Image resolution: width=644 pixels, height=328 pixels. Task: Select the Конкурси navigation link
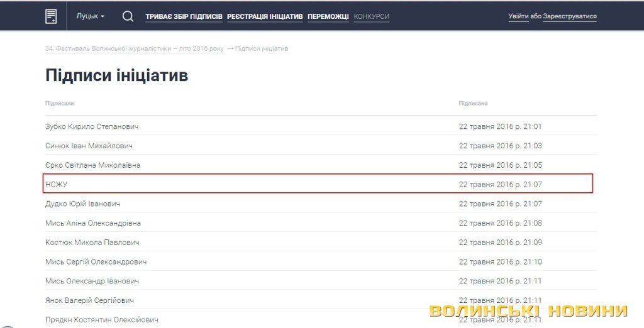click(x=371, y=17)
